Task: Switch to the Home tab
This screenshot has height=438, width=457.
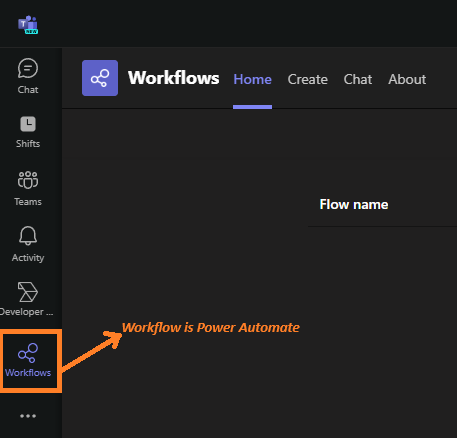Action: [x=252, y=79]
